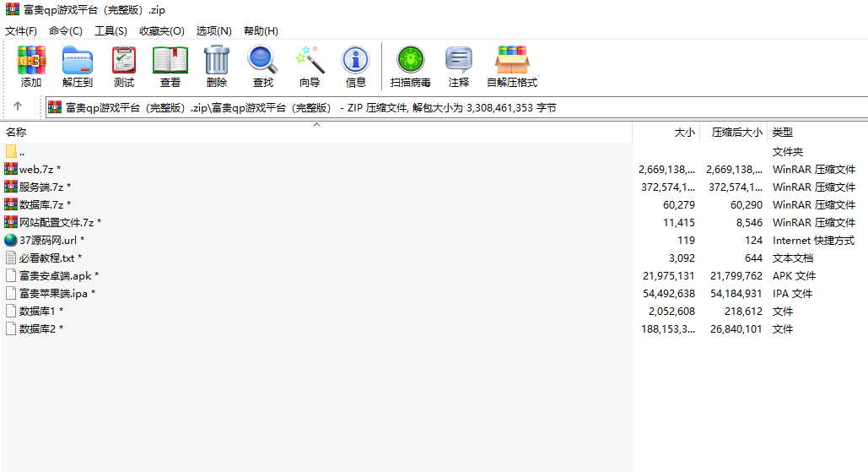Click the type cell "IPA 文件"

point(792,294)
